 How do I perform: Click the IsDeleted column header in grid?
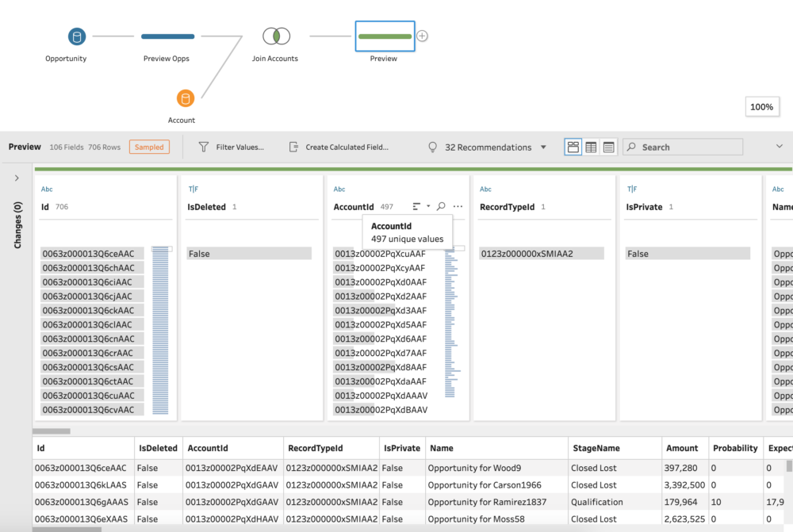tap(159, 448)
